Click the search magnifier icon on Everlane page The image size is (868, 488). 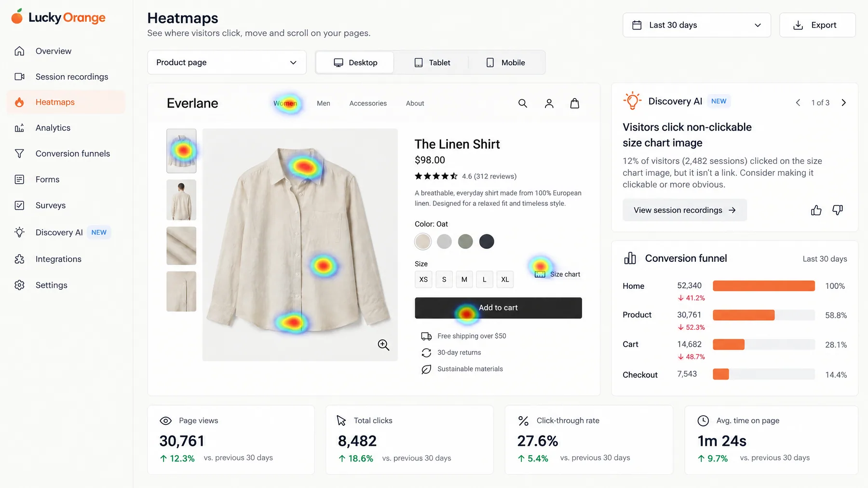click(523, 103)
